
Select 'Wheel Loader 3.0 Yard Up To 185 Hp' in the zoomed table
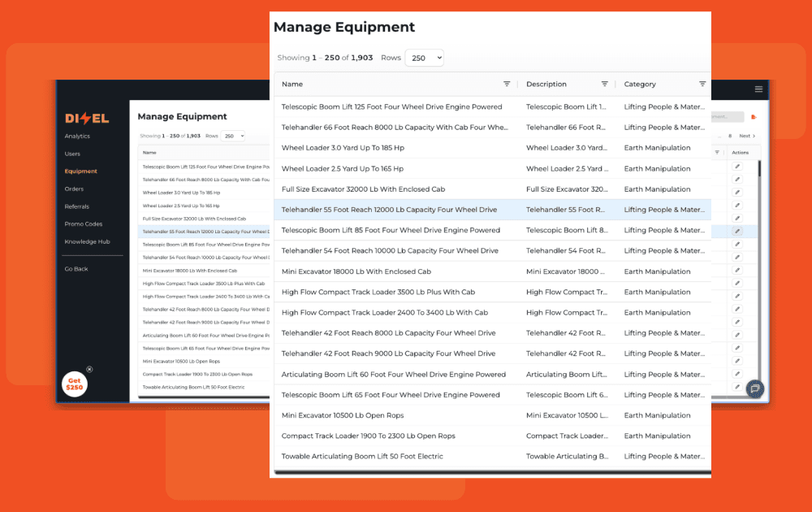343,148
